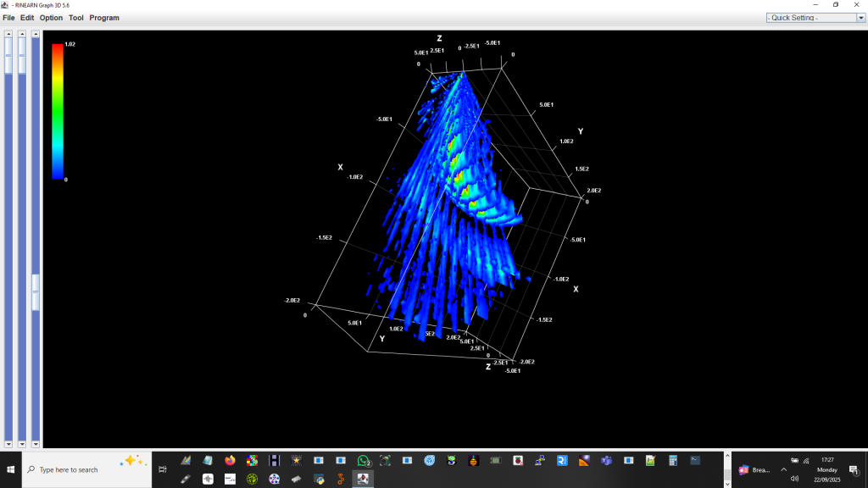Open the Option menu
Screen dimensions: 868x488
pos(51,18)
